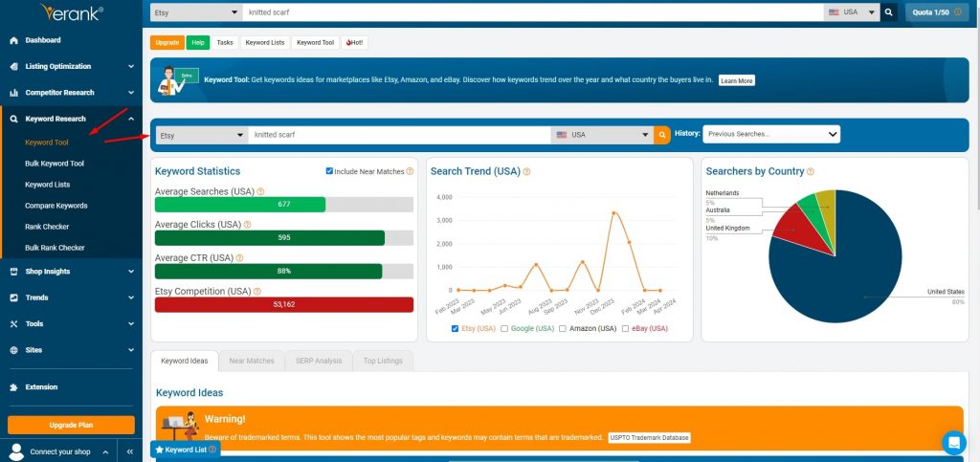The width and height of the screenshot is (980, 462).
Task: Click the eRank logo
Action: 71,11
